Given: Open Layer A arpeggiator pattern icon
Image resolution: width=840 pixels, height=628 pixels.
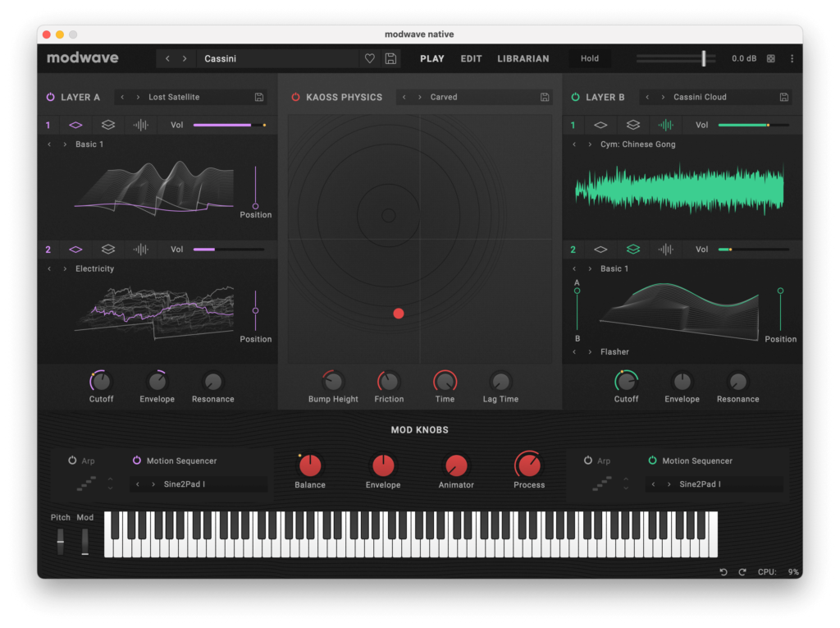Looking at the screenshot, I should click(87, 484).
